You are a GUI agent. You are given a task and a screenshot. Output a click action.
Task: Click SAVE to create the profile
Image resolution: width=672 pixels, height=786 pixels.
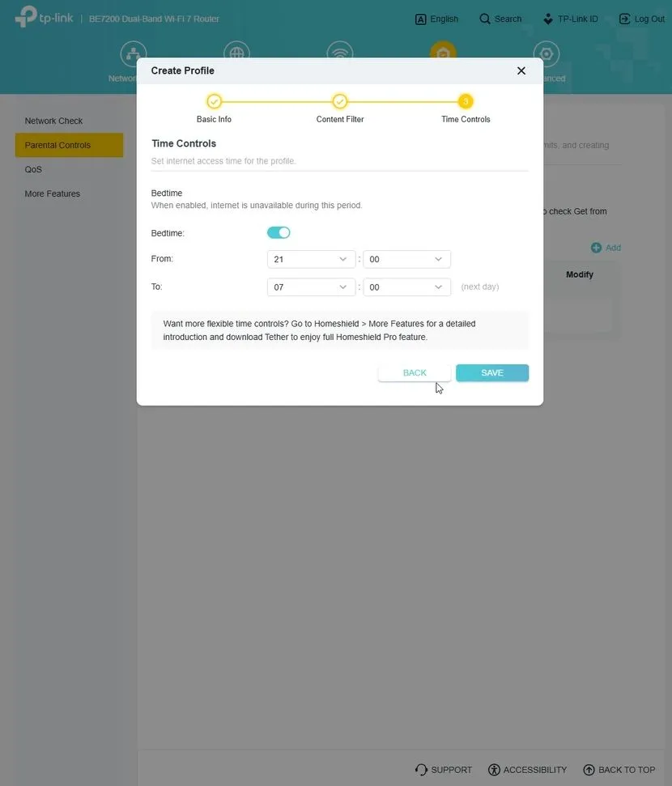pyautogui.click(x=492, y=372)
